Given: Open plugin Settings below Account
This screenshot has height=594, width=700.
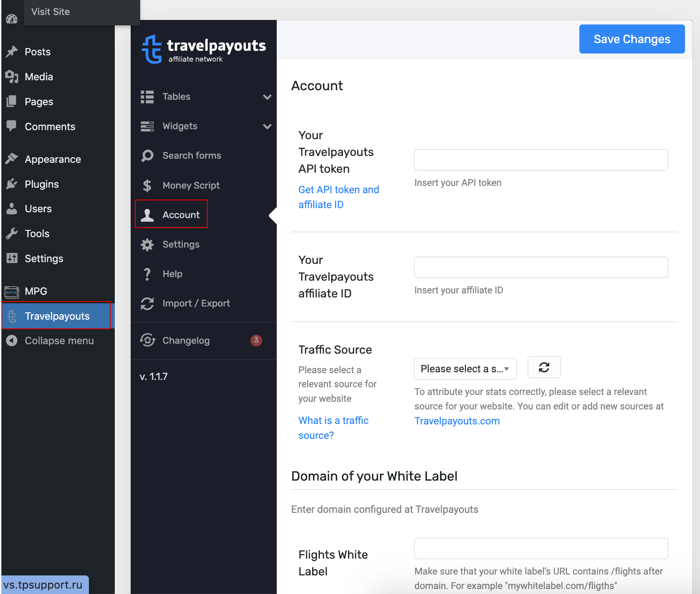Looking at the screenshot, I should pyautogui.click(x=181, y=244).
